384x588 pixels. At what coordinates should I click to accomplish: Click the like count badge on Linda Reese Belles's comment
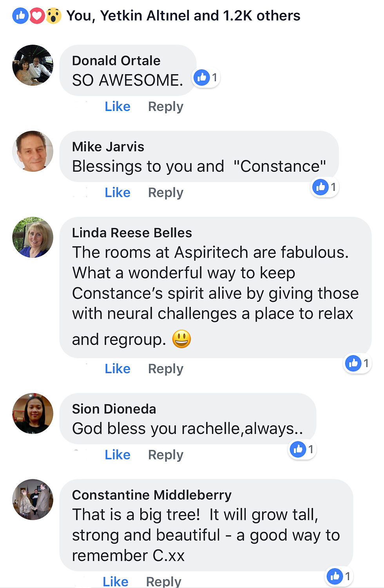pyautogui.click(x=358, y=363)
